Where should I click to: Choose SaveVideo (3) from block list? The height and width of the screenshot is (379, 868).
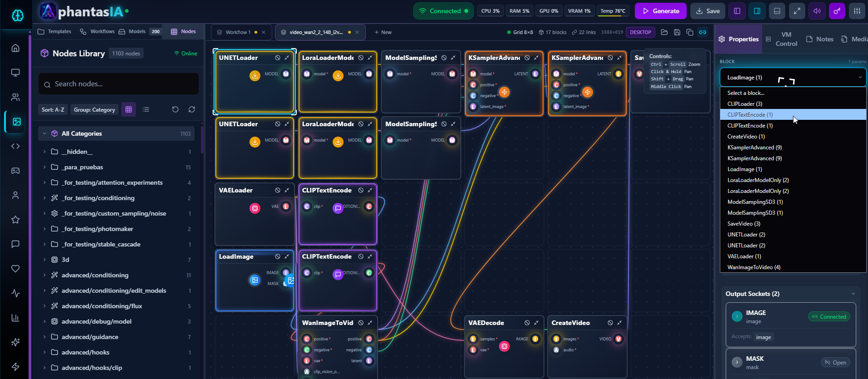(793, 224)
